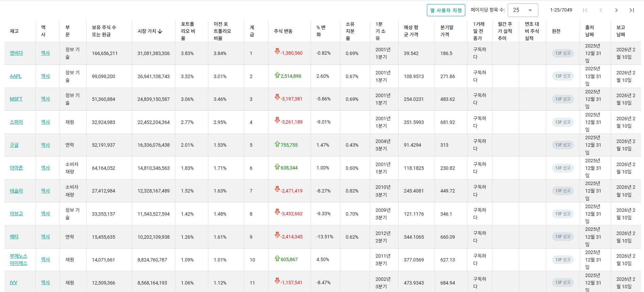Image resolution: width=644 pixels, height=292 pixels.
Task: Click the red down arrow for 엔비디아
Action: [277, 51]
